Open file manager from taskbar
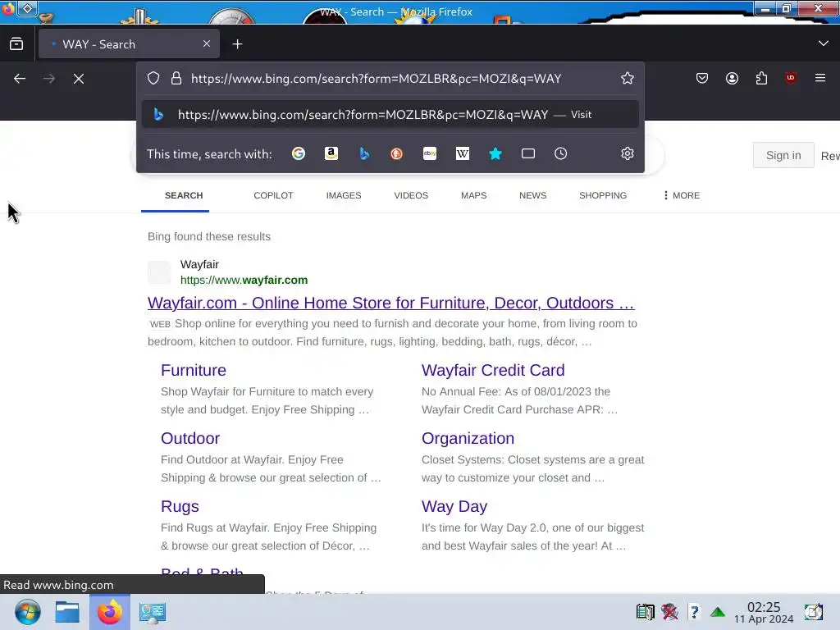Screen dimensions: 840x630 click(x=67, y=612)
